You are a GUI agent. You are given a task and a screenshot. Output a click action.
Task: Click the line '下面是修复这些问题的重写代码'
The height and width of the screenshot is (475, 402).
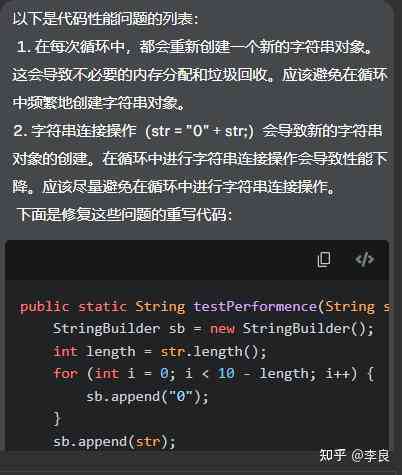tap(124, 215)
